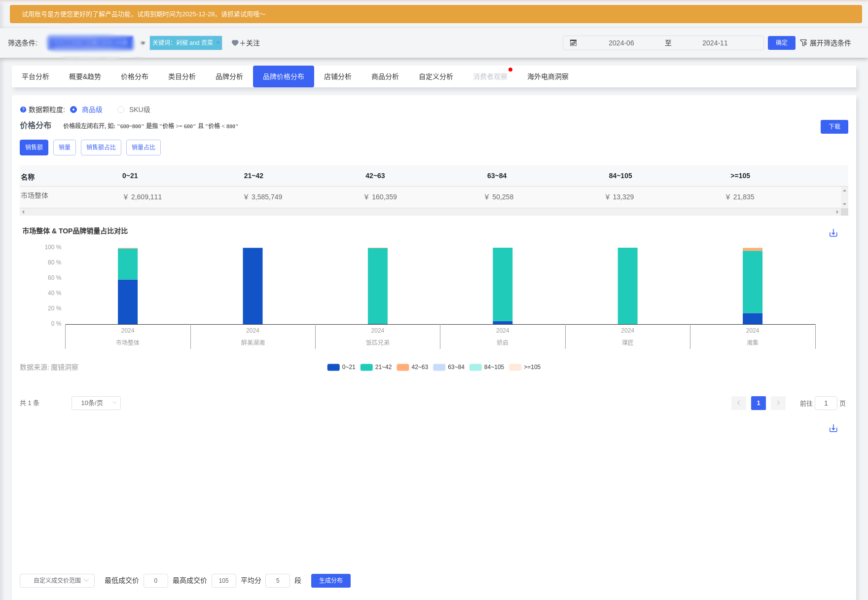The width and height of the screenshot is (868, 600).
Task: Open the 消费者观察 tab
Action: (x=490, y=76)
